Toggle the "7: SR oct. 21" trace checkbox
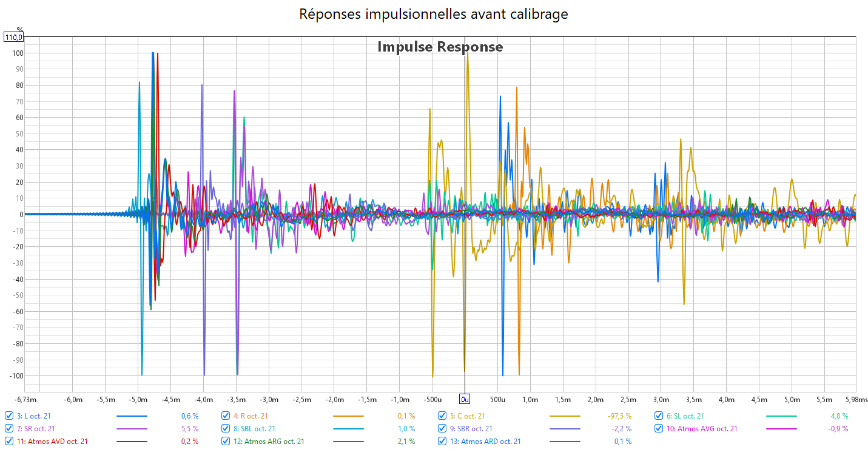This screenshot has width=868, height=461. click(x=9, y=429)
